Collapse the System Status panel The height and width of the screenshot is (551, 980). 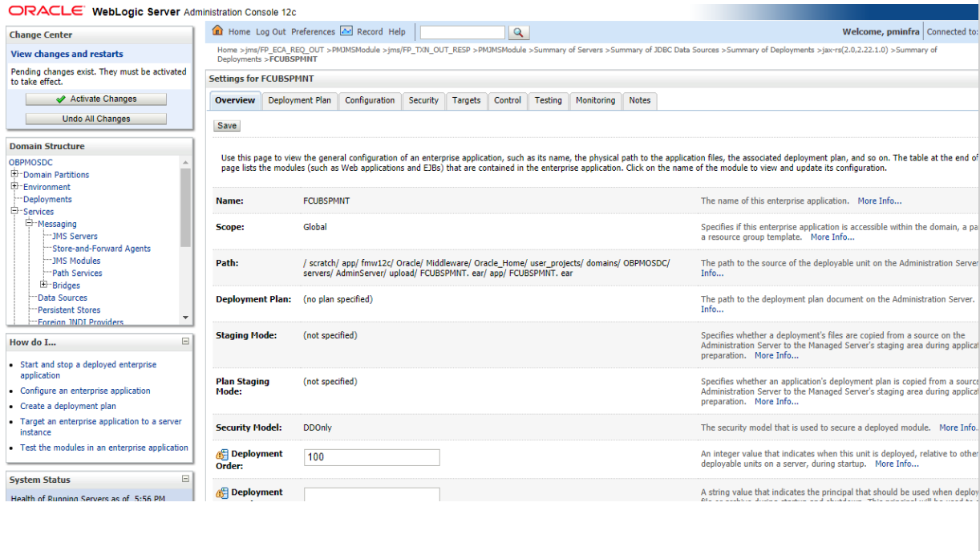coord(185,479)
